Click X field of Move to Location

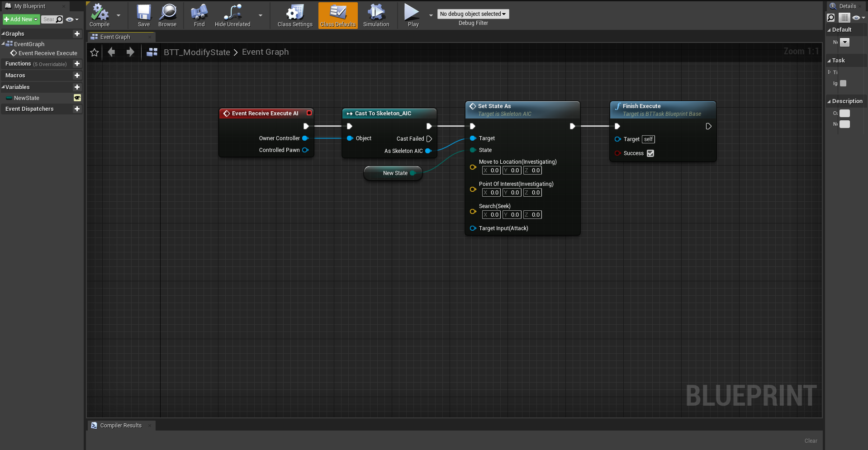coord(492,171)
